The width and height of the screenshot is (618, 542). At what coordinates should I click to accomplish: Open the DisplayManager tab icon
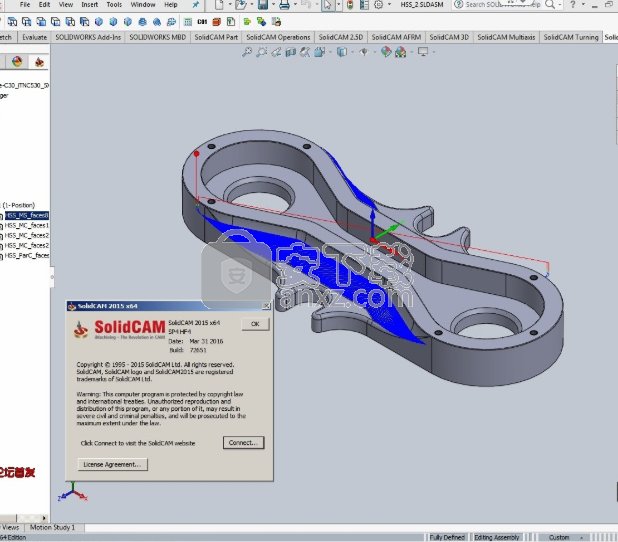[17, 62]
